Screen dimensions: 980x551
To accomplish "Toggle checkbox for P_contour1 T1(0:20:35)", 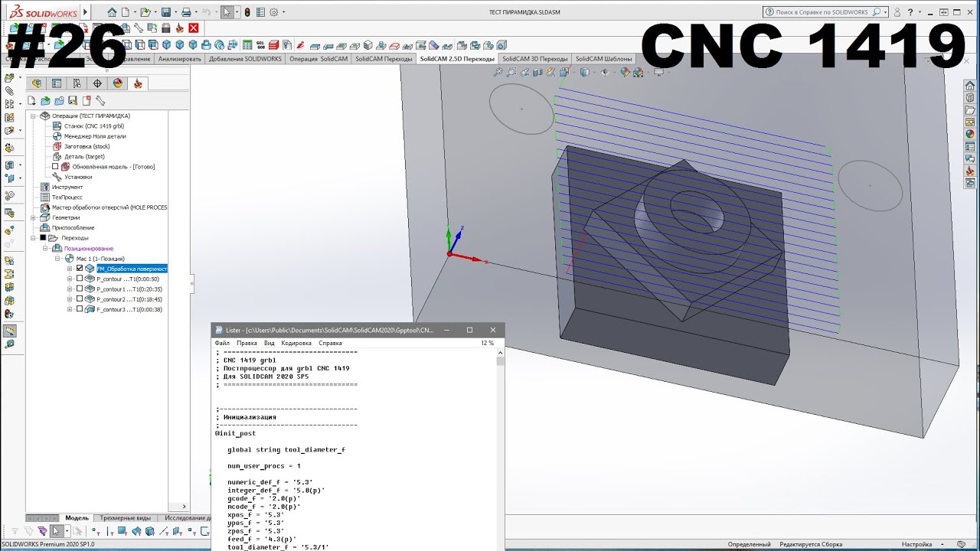I will point(80,289).
